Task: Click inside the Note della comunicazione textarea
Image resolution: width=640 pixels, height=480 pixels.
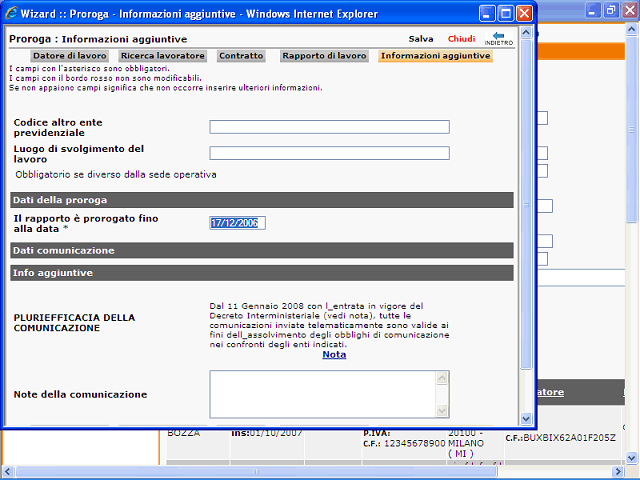Action: [x=322, y=393]
